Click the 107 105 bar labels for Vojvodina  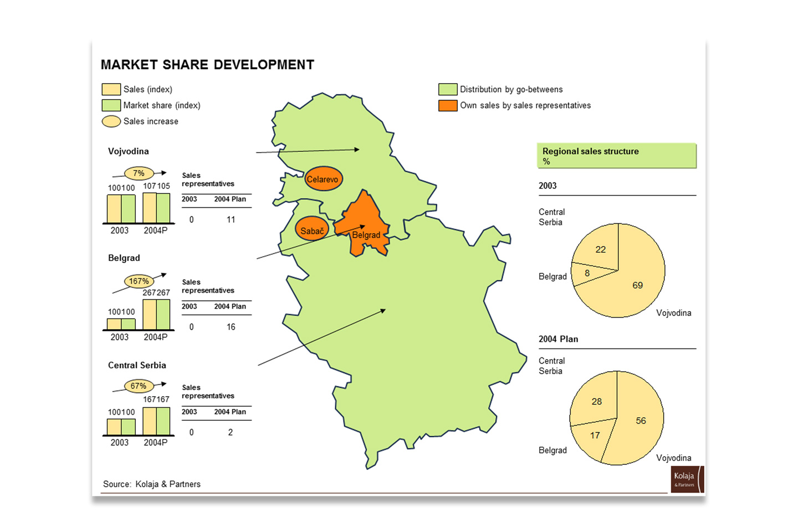pyautogui.click(x=156, y=186)
